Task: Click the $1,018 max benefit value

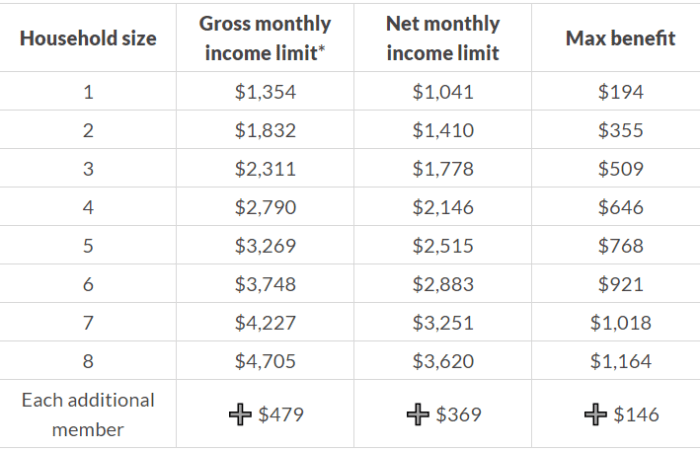Action: [x=620, y=323]
